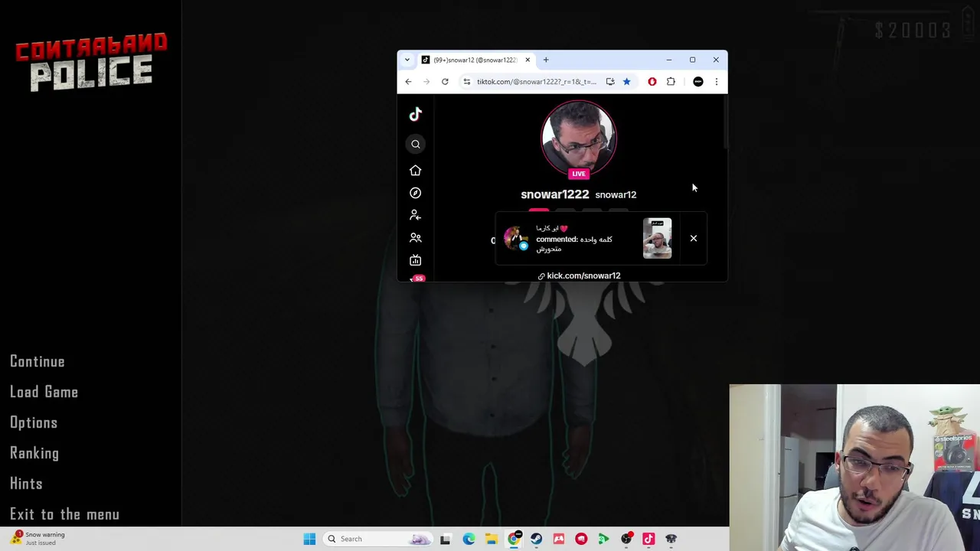The height and width of the screenshot is (551, 980).
Task: Open video thumbnail in comment notification
Action: (x=657, y=238)
